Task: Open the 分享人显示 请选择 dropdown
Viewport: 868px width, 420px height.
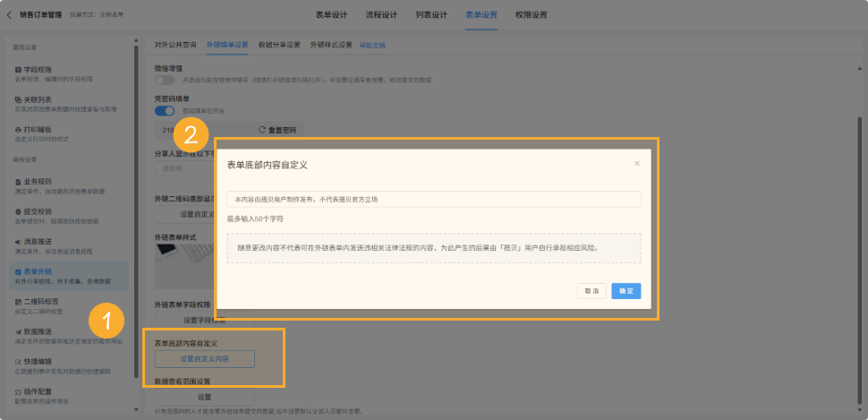Action: tap(185, 169)
